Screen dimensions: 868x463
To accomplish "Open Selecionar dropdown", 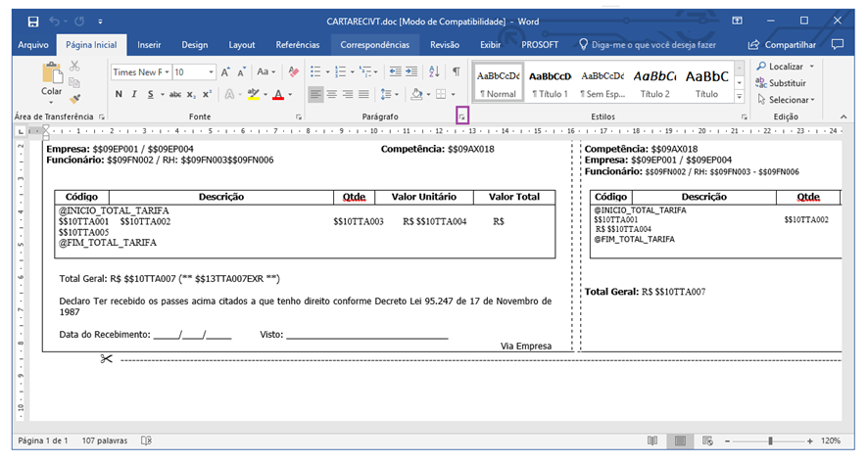I will (x=786, y=100).
